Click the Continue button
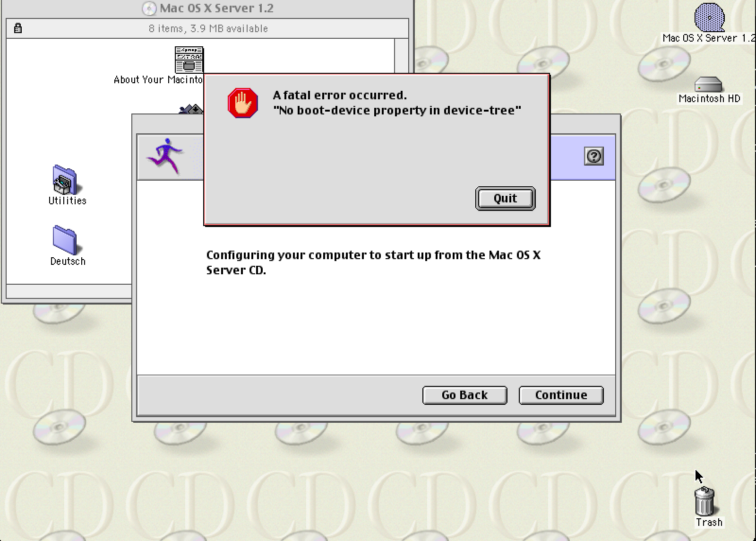Screen dimensions: 756x541 (x=561, y=395)
